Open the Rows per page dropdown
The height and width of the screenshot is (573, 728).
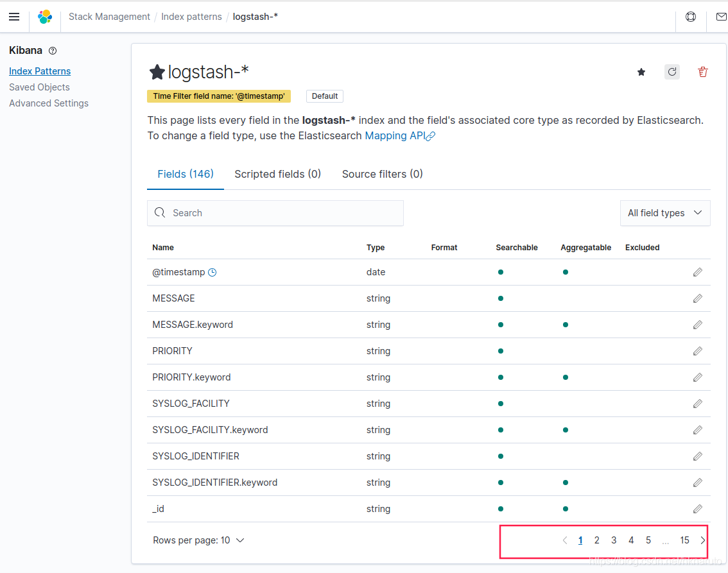[199, 540]
